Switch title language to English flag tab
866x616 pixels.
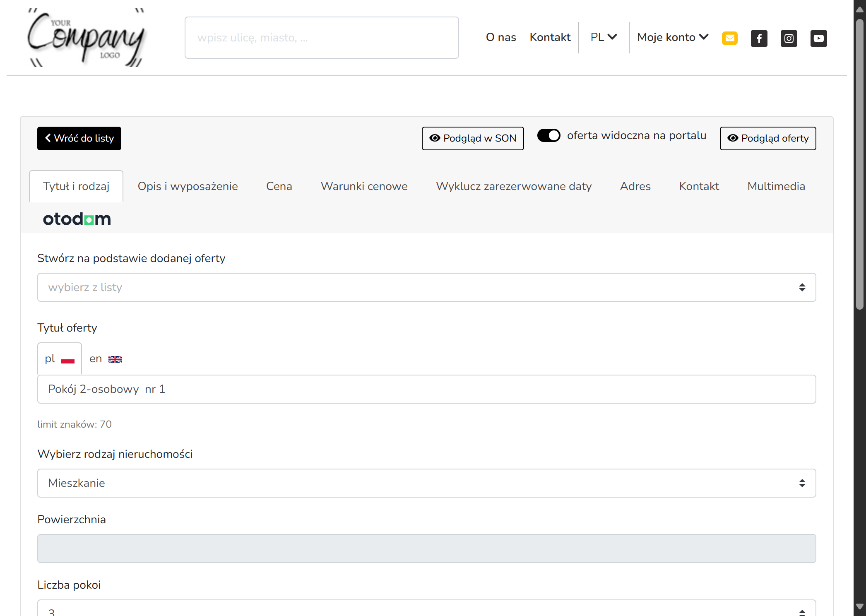pyautogui.click(x=106, y=359)
